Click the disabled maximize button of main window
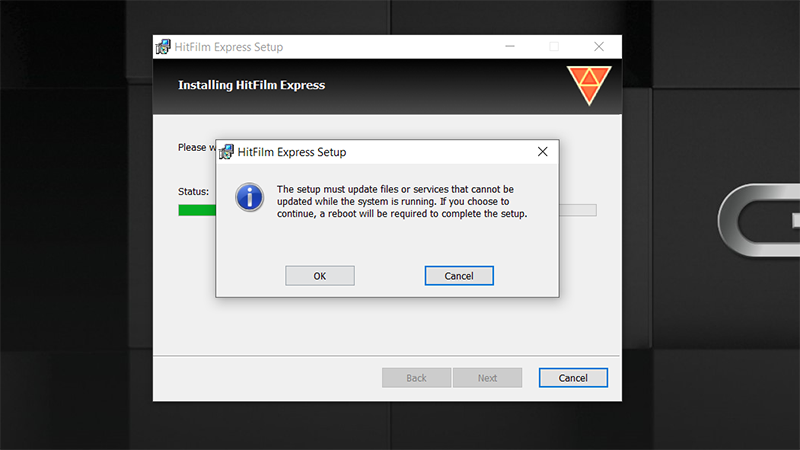Screen dimensions: 800x450 [x=554, y=46]
